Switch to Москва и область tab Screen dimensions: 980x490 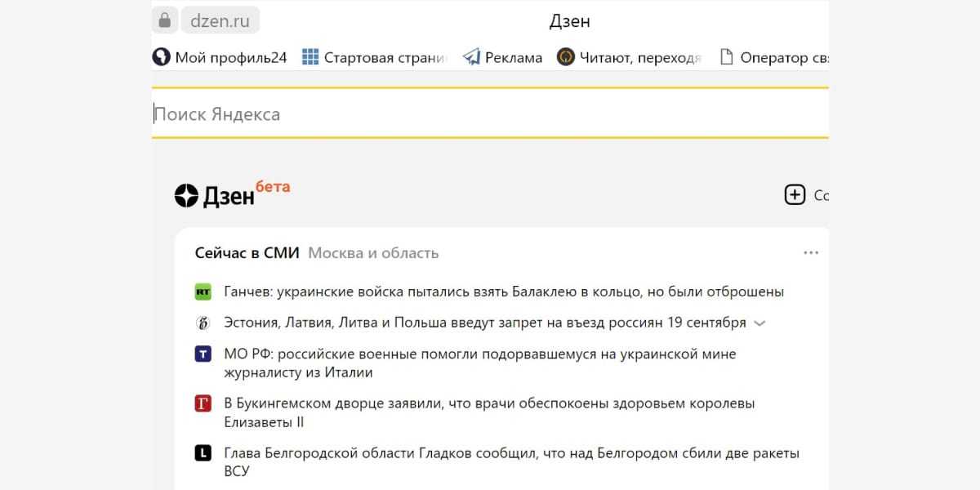(x=373, y=253)
